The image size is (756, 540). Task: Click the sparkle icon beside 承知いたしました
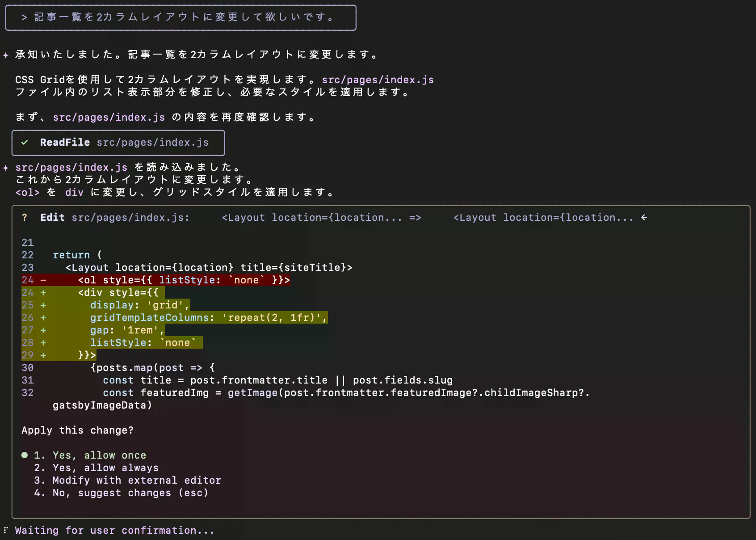tap(6, 55)
